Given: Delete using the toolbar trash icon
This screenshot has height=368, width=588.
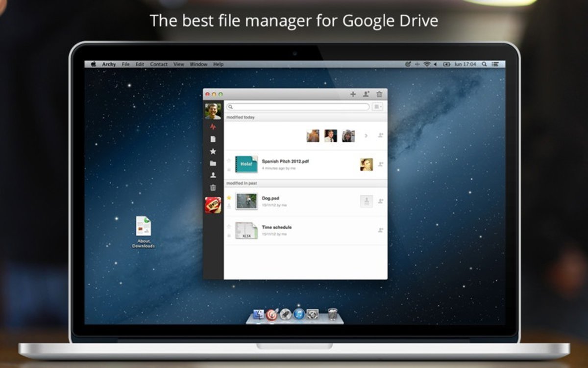Looking at the screenshot, I should pos(379,94).
